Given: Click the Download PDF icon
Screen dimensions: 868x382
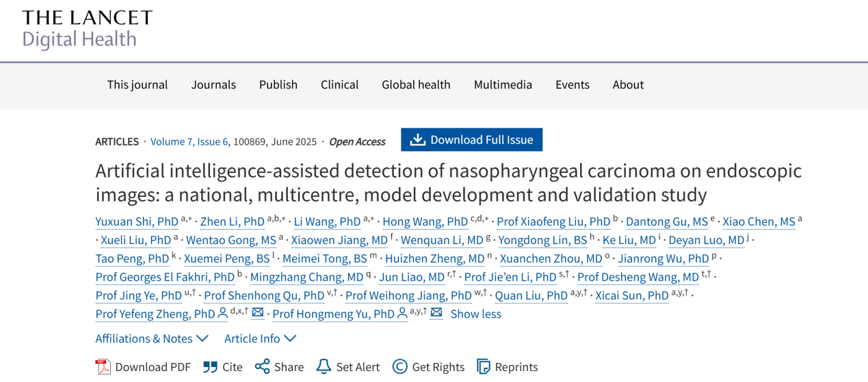Looking at the screenshot, I should click(x=103, y=367).
